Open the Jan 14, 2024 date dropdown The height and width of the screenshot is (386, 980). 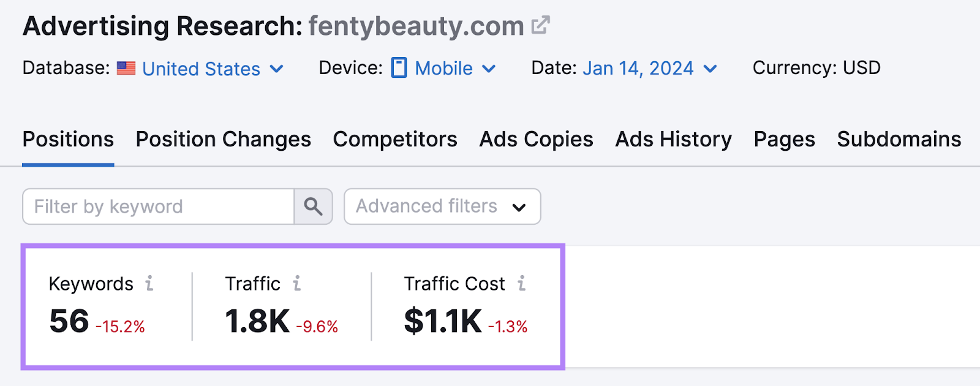click(710, 69)
